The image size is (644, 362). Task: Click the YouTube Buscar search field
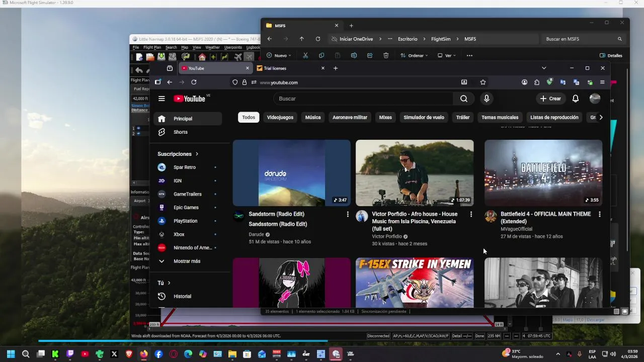pos(363,99)
